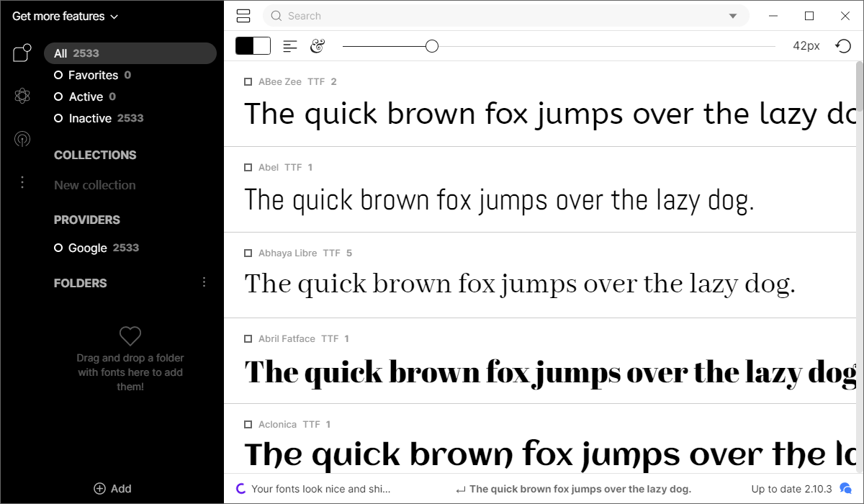
Task: Reset the font size using the reset arrow
Action: [x=843, y=45]
